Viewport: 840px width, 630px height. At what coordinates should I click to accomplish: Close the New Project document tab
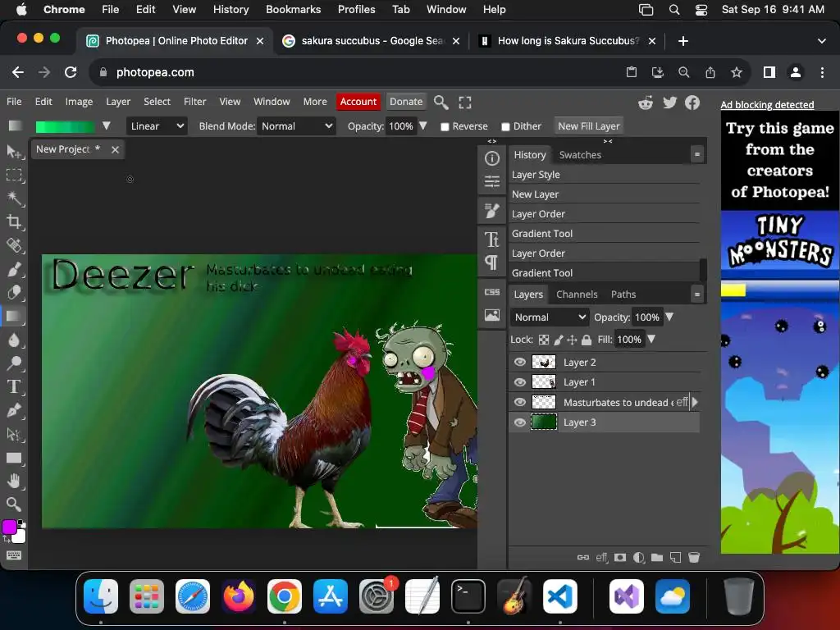tap(115, 149)
